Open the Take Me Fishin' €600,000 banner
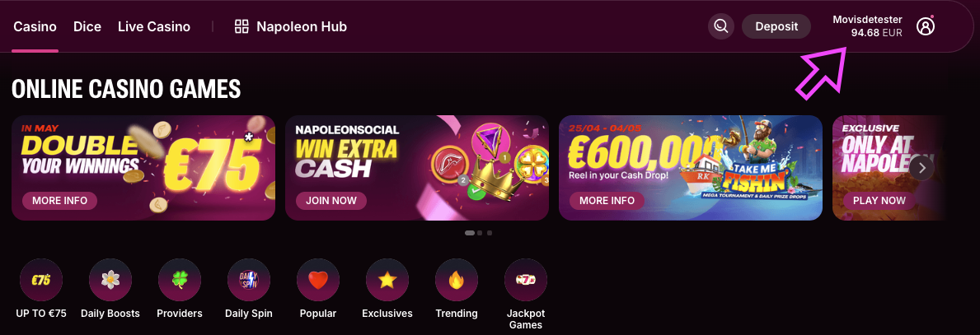This screenshot has width=980, height=335. [691, 168]
